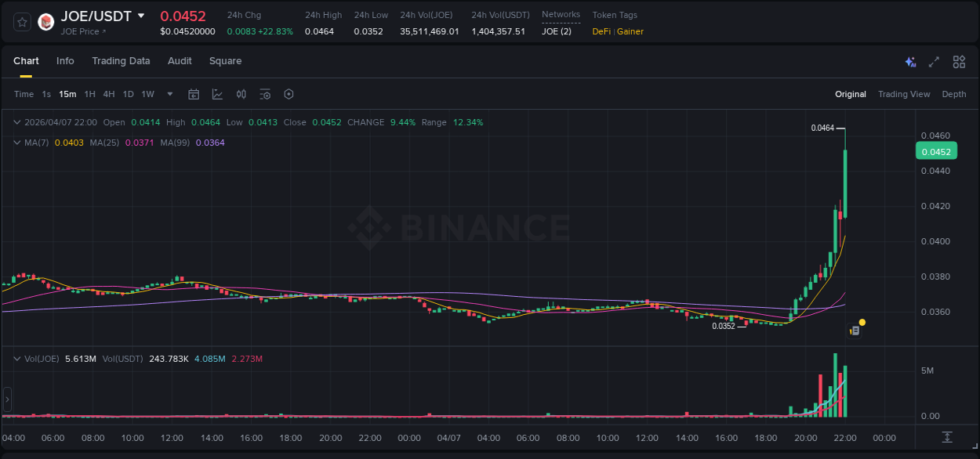980x459 pixels.
Task: Open the date range calendar icon
Action: pyautogui.click(x=194, y=94)
